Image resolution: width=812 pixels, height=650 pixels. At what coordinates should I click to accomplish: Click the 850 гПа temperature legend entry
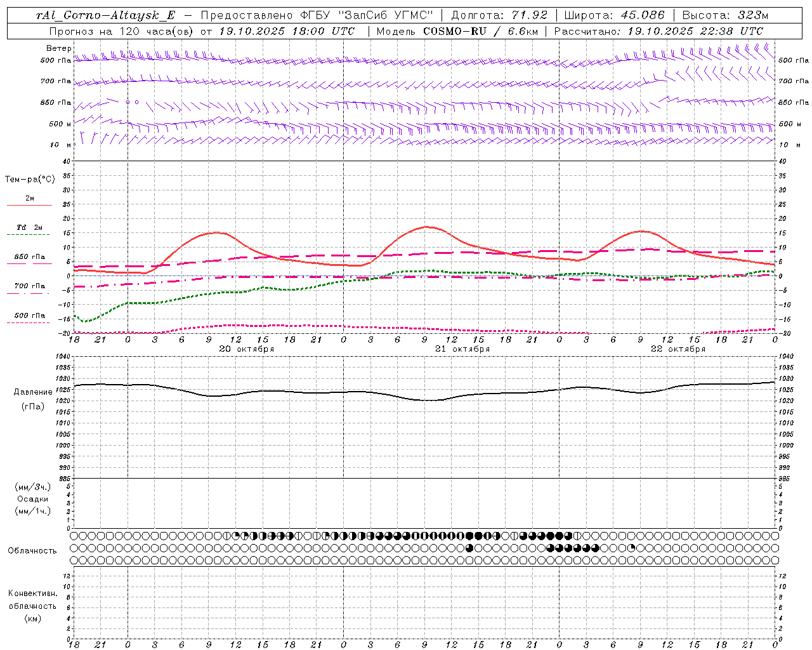[30, 257]
